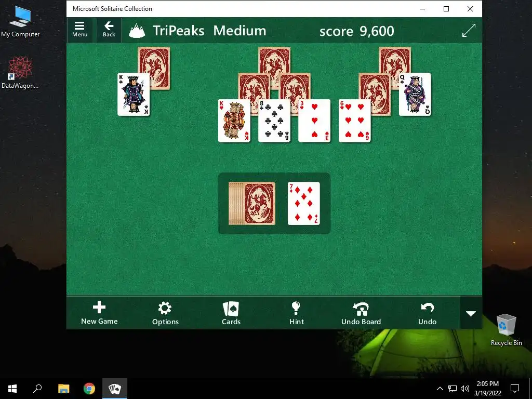
Task: Open taskbar Search magnifier
Action: 37,389
